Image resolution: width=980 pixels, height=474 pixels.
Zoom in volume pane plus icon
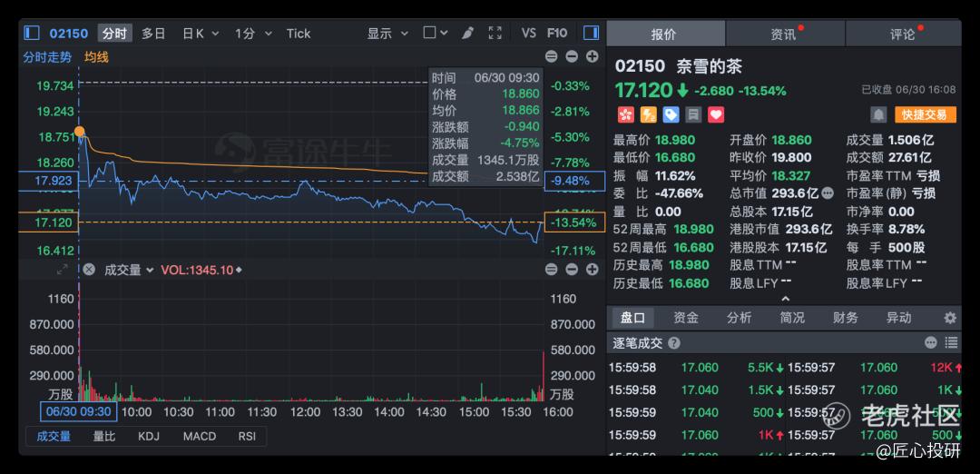click(592, 270)
